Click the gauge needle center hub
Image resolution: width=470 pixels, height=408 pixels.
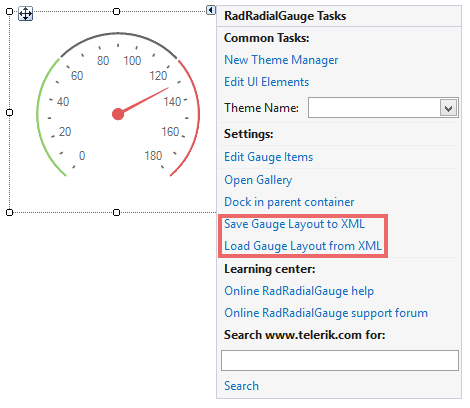pos(118,114)
